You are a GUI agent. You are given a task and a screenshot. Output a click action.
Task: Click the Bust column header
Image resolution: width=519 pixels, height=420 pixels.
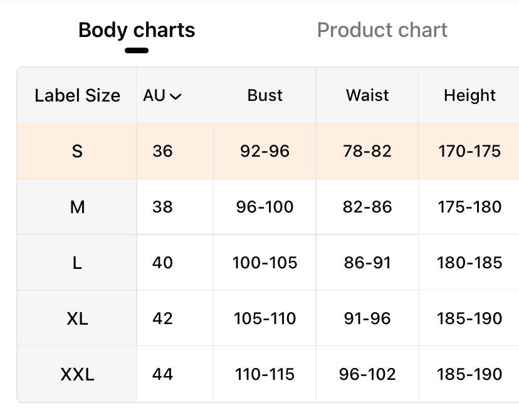point(265,96)
